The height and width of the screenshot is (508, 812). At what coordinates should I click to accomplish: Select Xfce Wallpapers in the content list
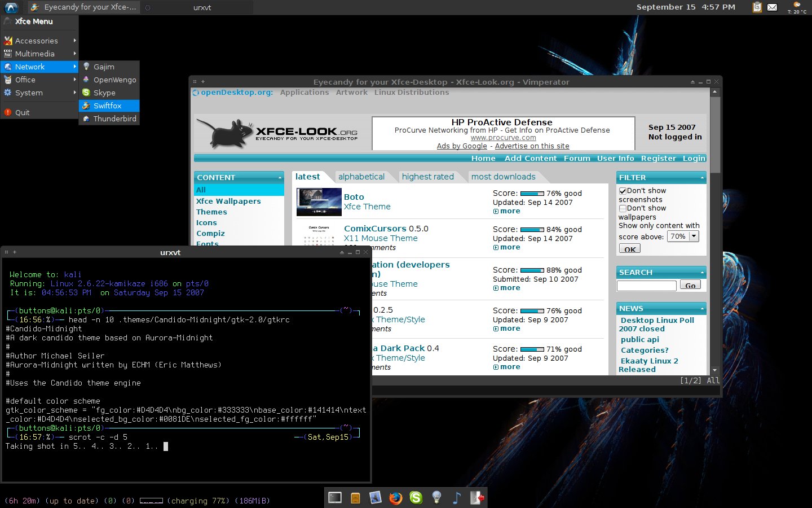click(x=228, y=201)
